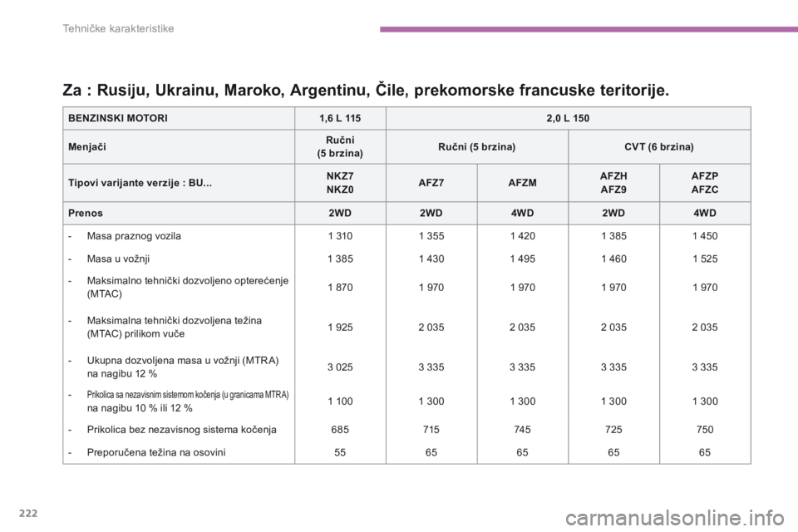Click the value '1 355'
The height and width of the screenshot is (532, 798).
coord(431,236)
